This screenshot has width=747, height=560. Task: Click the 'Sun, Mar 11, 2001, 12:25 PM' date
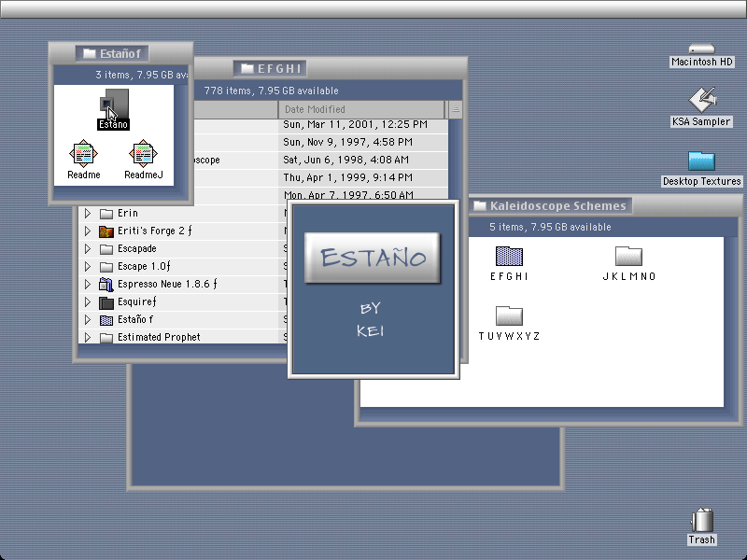[x=355, y=125]
